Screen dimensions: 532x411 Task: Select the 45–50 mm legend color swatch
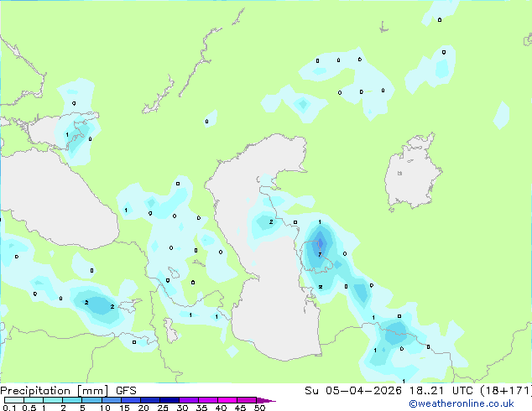(247, 400)
